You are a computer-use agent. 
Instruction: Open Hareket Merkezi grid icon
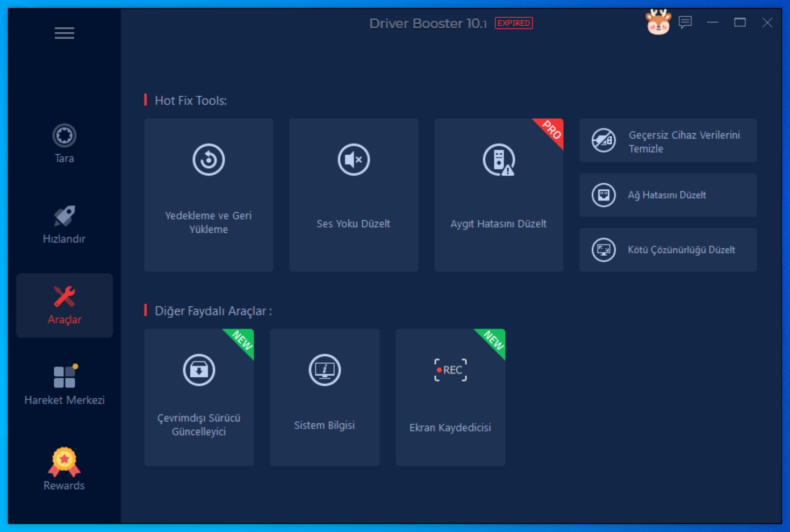click(65, 376)
